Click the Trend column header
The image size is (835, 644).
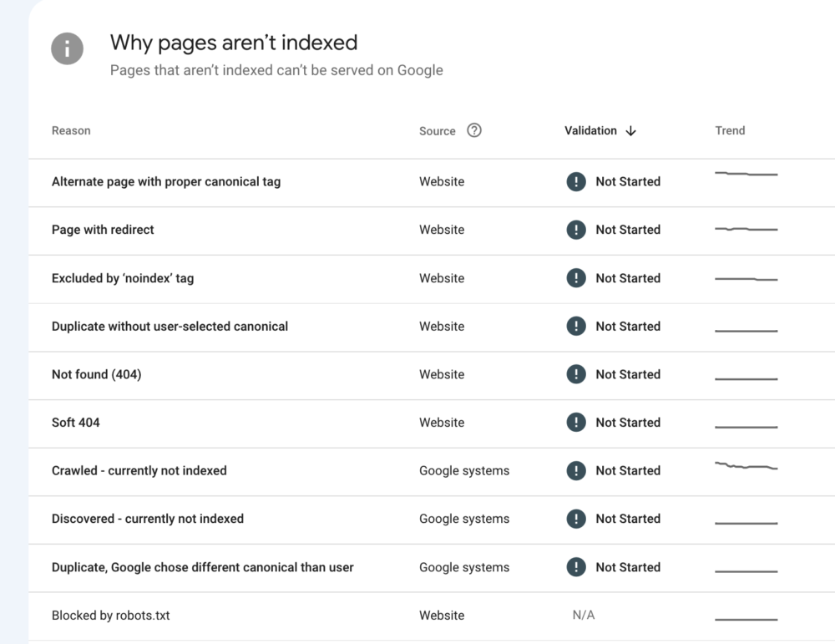730,130
